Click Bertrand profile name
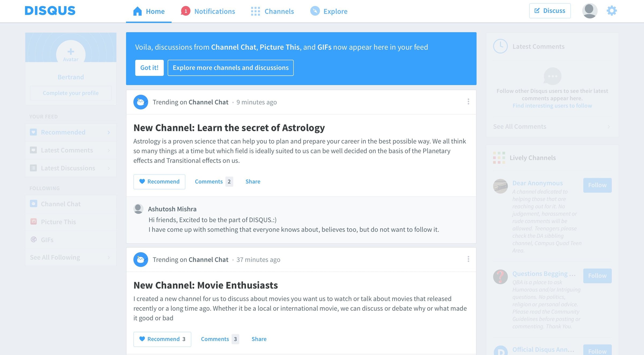644x355 pixels. pyautogui.click(x=71, y=77)
